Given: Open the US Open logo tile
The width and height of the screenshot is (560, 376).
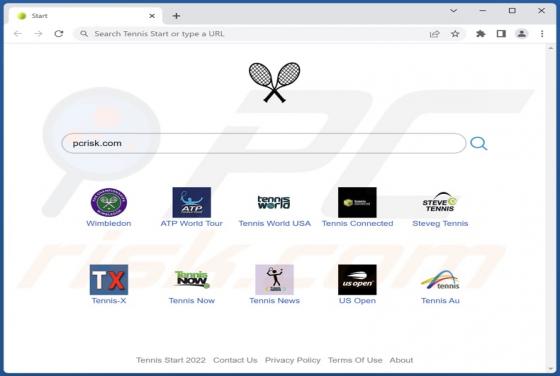Looking at the screenshot, I should [x=357, y=280].
